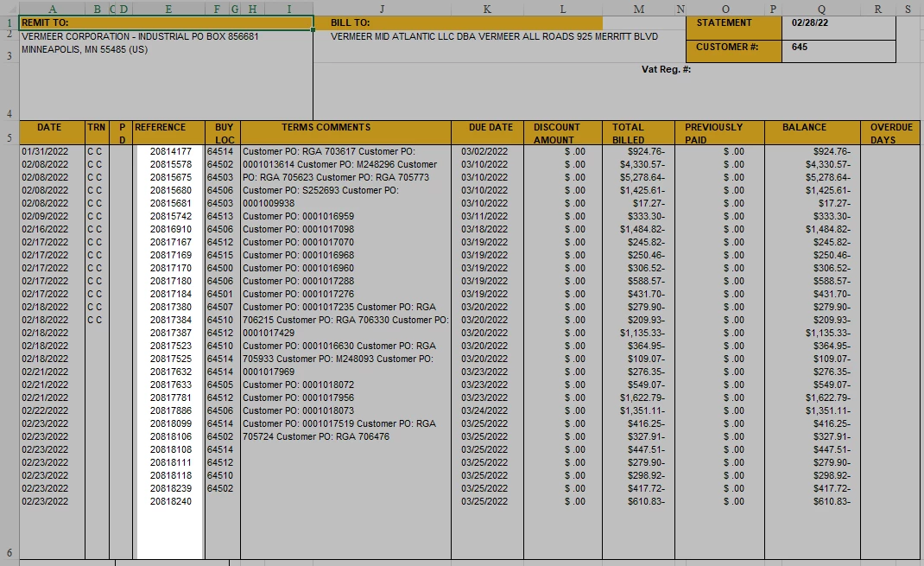Select customer number 645

[x=800, y=47]
